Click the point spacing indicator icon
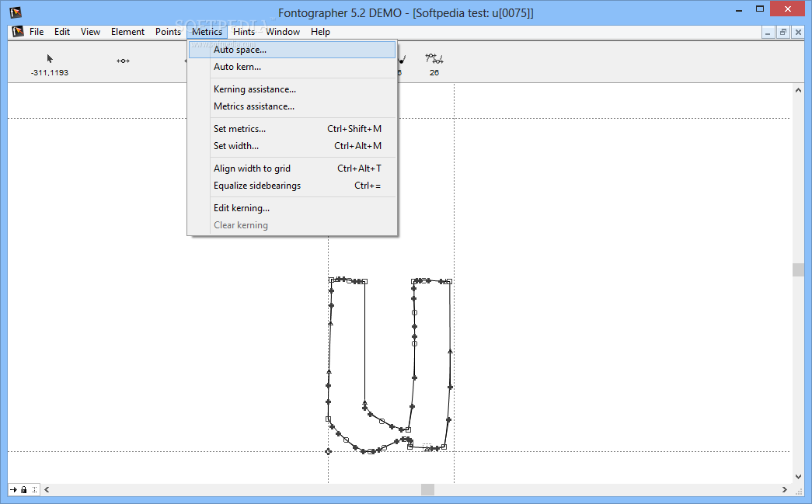The width and height of the screenshot is (812, 504). click(x=123, y=61)
